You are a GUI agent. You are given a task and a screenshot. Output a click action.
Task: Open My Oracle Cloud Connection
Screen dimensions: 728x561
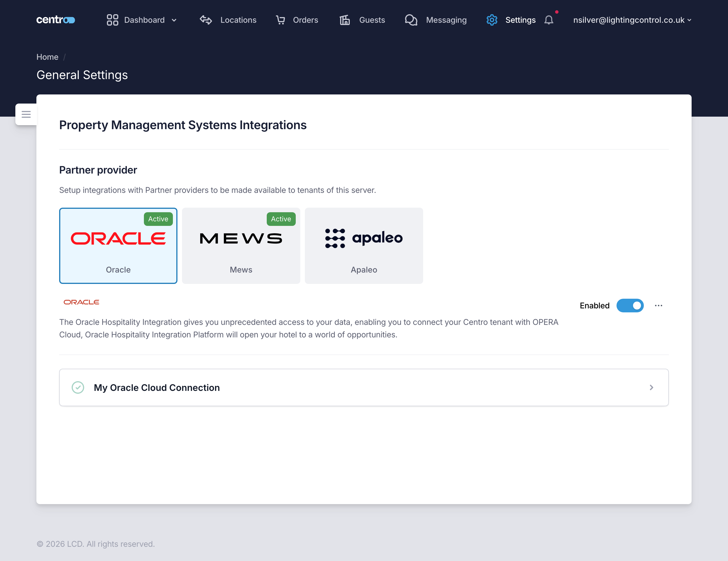(x=364, y=387)
